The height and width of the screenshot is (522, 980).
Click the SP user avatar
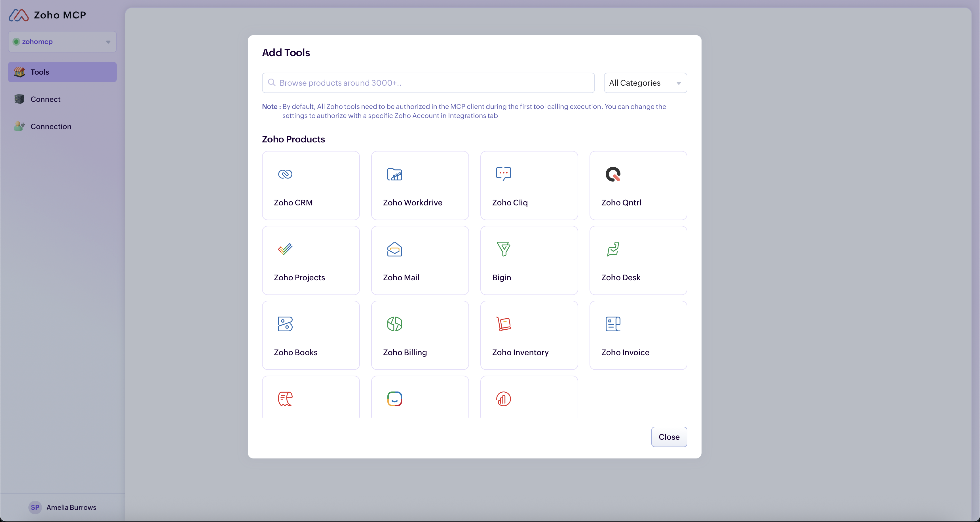click(x=35, y=507)
